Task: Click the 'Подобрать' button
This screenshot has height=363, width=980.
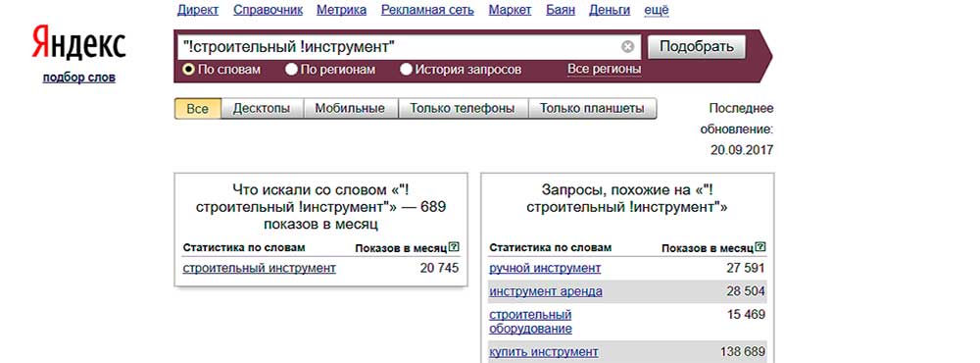Action: pos(696,47)
